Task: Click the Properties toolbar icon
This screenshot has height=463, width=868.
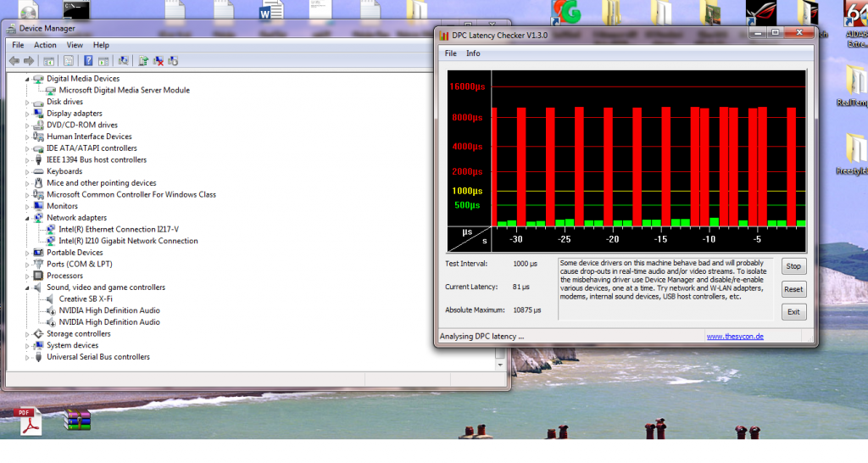Action: click(69, 61)
